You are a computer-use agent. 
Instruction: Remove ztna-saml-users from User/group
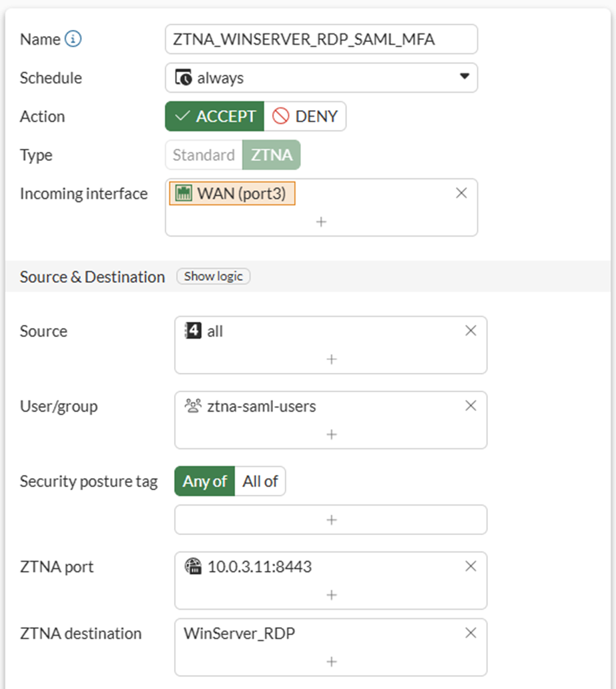click(x=471, y=406)
